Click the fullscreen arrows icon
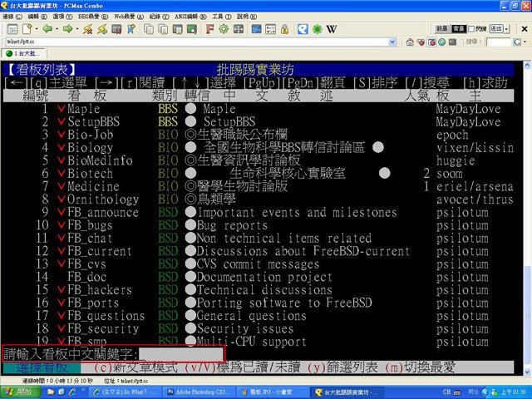 (x=239, y=29)
